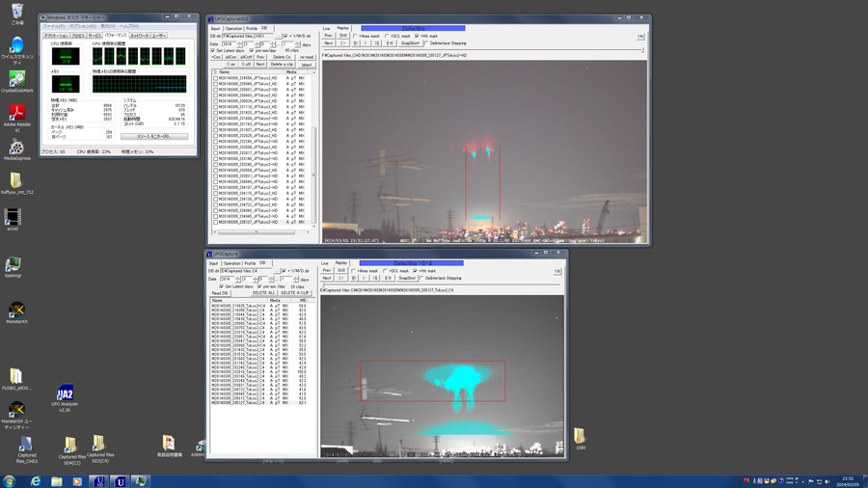Open the taskmgr desktop shortcut
The image size is (868, 488).
pos(14,264)
